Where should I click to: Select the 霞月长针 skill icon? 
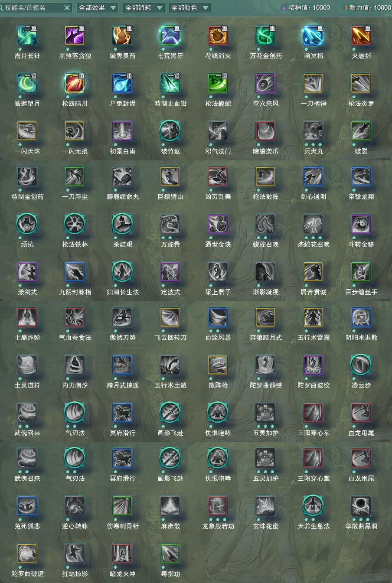point(27,36)
